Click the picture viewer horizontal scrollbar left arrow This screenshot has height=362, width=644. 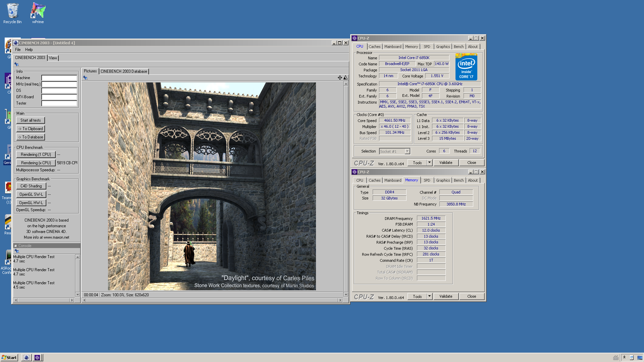pos(84,300)
